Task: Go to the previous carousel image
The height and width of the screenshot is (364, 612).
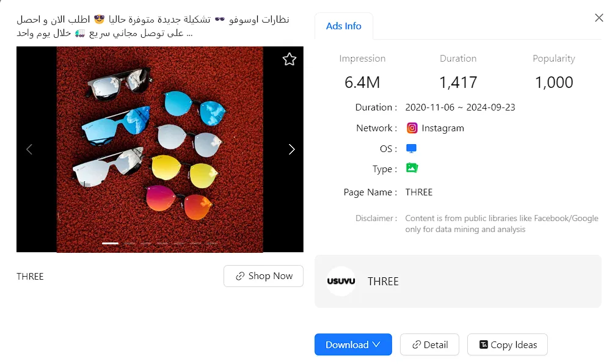Action: tap(29, 150)
